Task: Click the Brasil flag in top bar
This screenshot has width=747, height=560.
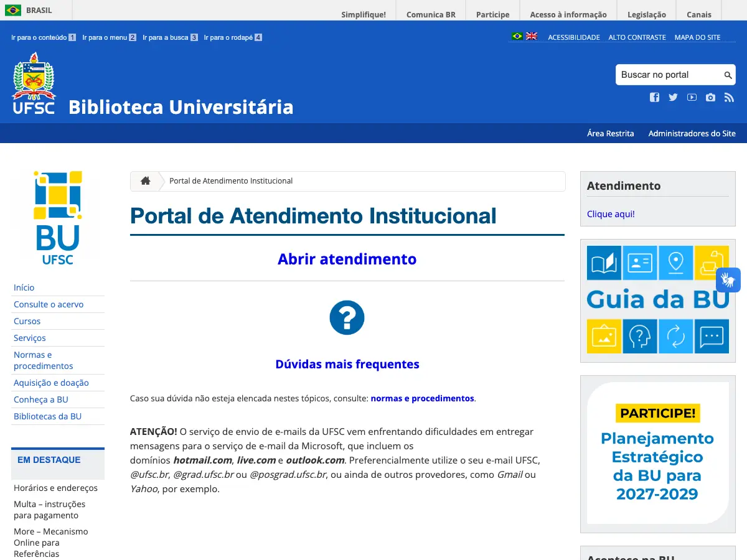Action: coord(13,11)
